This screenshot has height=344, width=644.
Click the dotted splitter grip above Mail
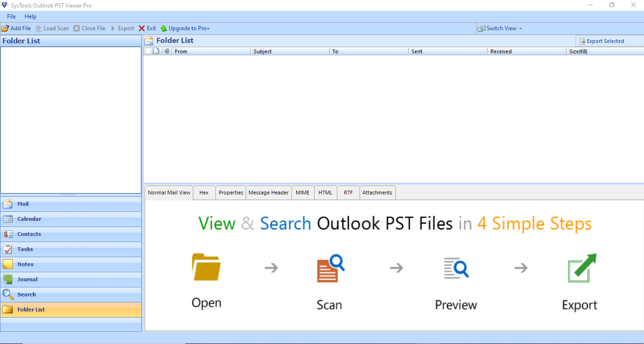[x=69, y=195]
